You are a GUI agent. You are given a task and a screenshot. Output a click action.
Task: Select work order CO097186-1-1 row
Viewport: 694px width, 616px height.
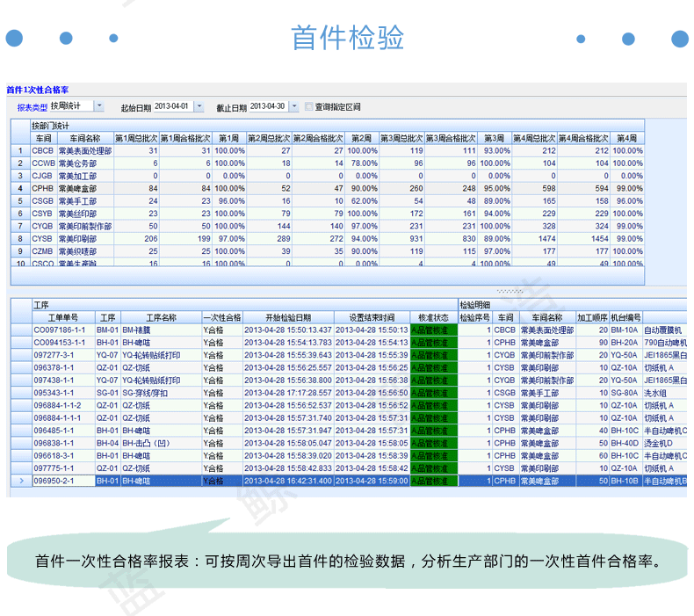tap(349, 330)
